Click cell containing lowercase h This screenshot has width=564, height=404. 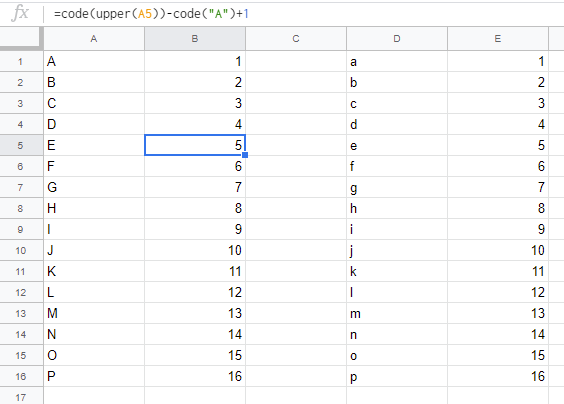(x=397, y=208)
